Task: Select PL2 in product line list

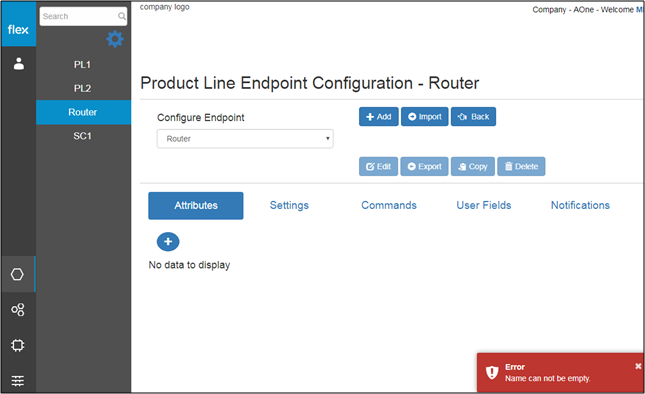Action: tap(84, 88)
